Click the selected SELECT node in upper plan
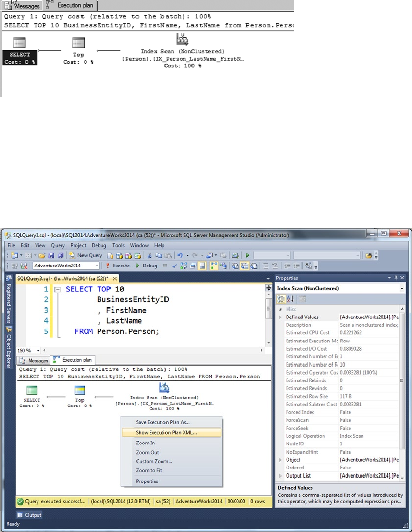The image size is (412, 532). 19,51
